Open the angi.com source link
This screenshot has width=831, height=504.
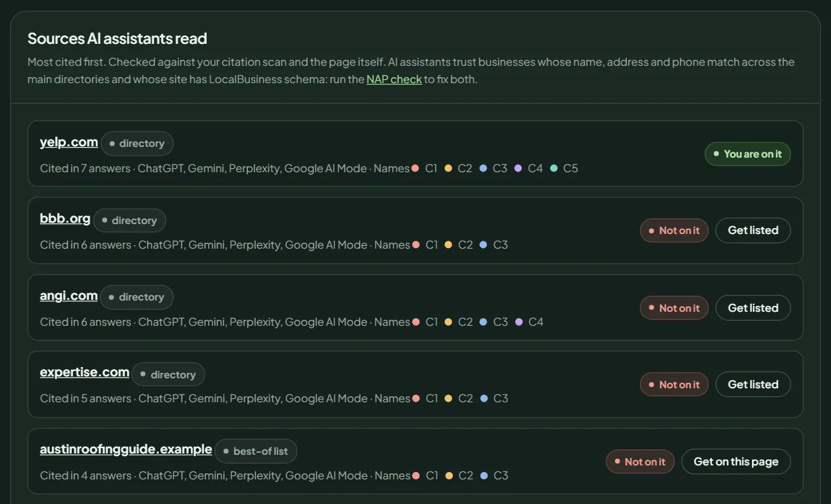68,296
